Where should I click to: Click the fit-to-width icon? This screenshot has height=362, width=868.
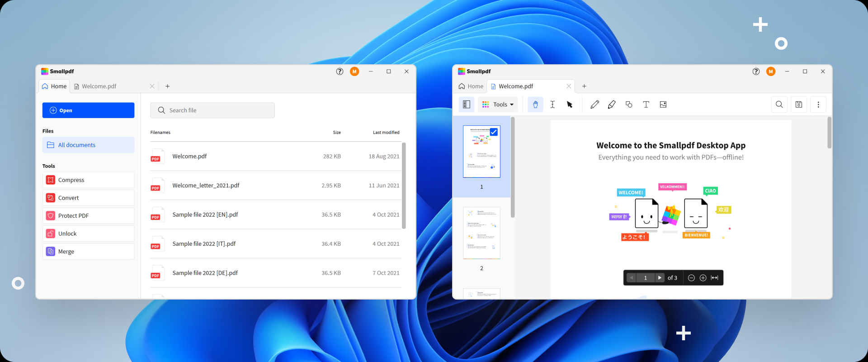pos(715,278)
